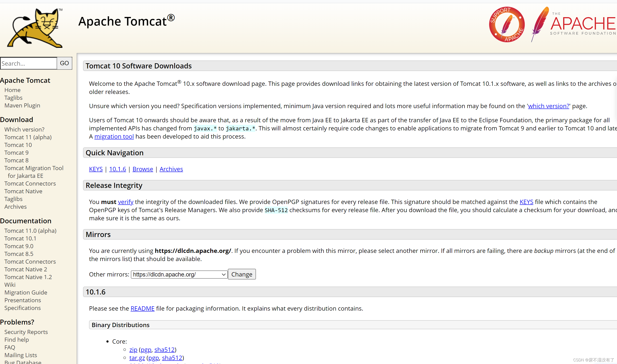
Task: Open Security Reports link
Action: (26, 332)
